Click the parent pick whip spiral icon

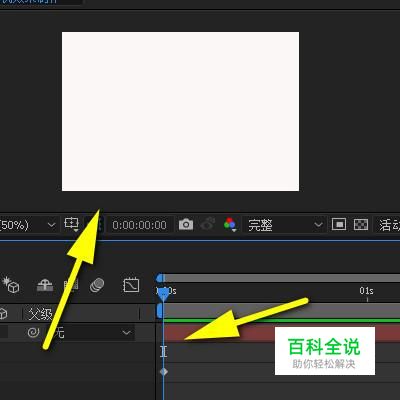[x=33, y=332]
